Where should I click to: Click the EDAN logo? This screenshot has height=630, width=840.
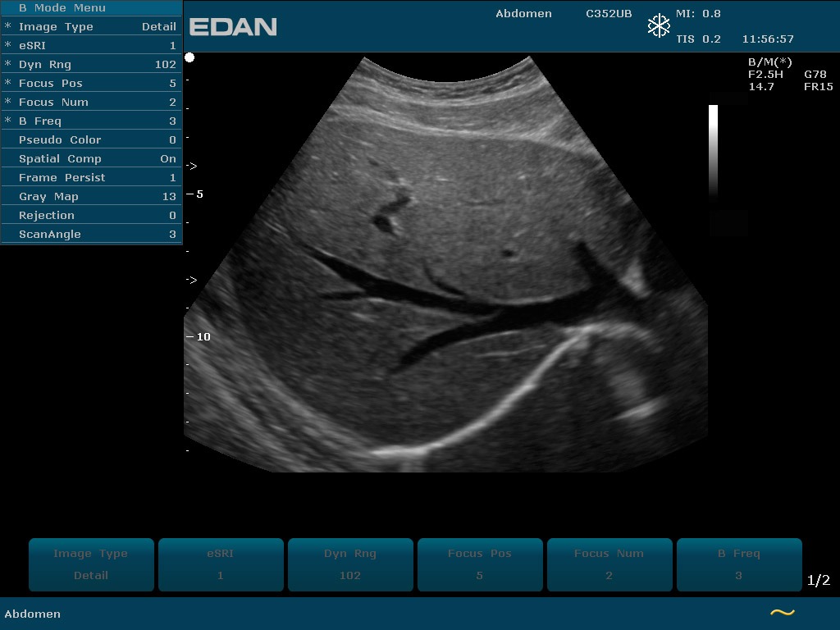click(233, 27)
